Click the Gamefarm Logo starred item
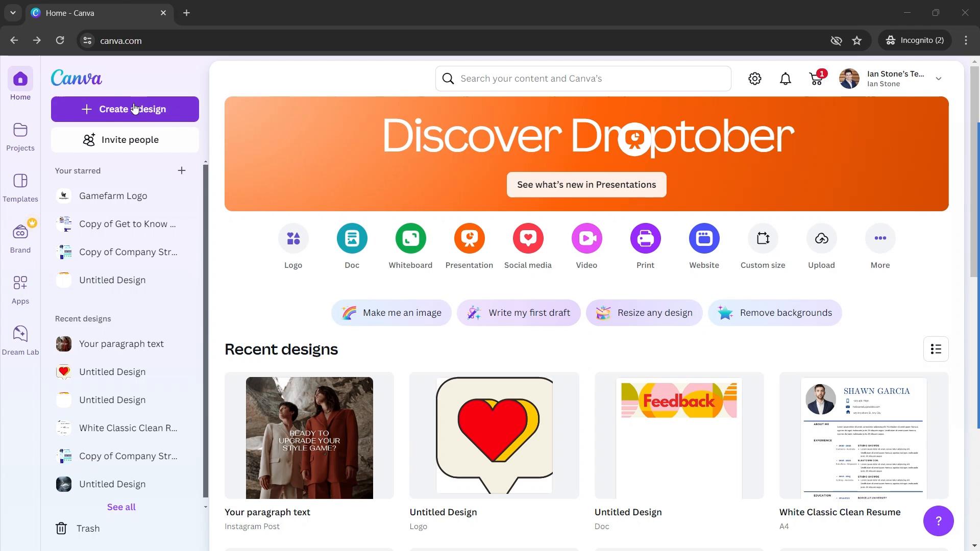This screenshot has width=980, height=551. [113, 195]
